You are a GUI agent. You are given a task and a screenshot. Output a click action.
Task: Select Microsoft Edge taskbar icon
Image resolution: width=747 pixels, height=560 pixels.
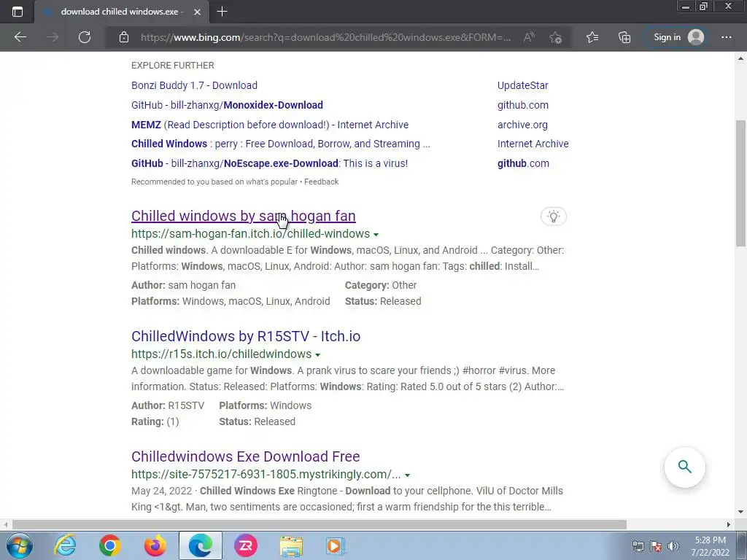coord(200,545)
